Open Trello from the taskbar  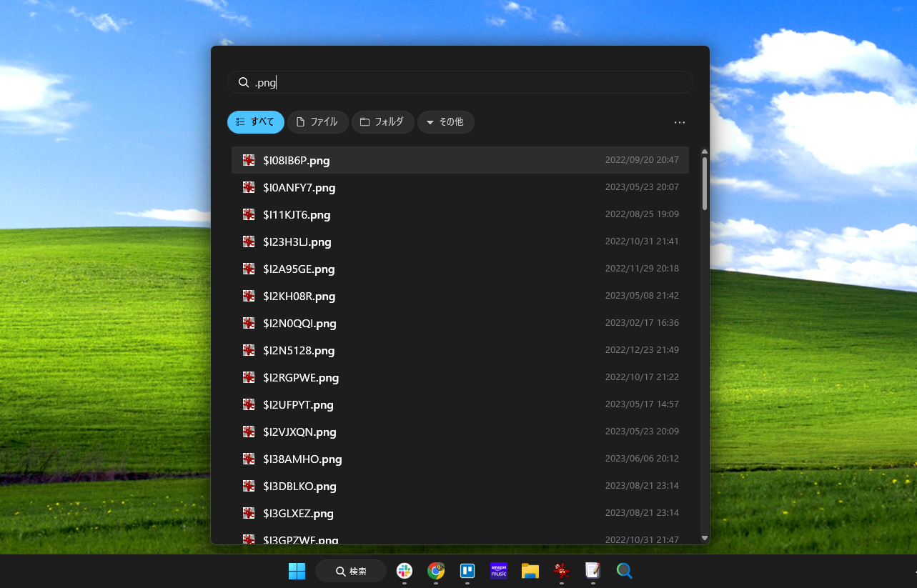pos(467,572)
